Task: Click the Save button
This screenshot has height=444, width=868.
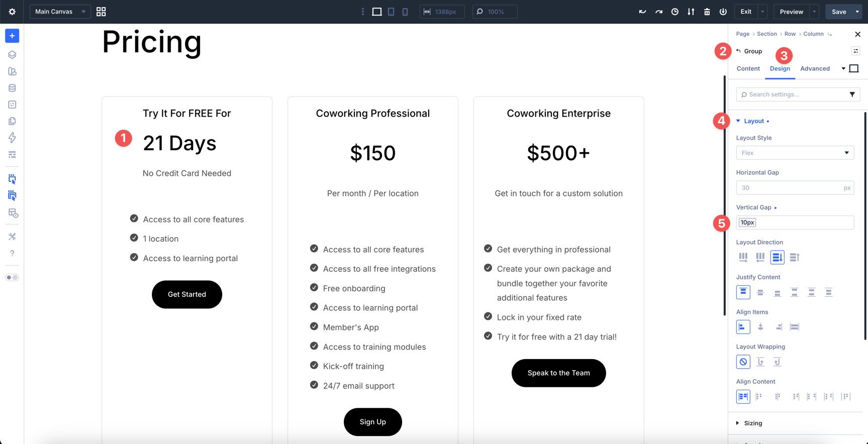Action: 839,12
